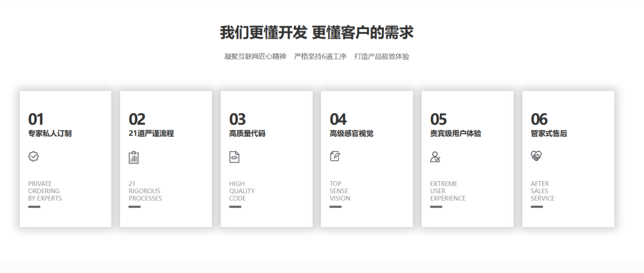Click the subtitle phrase 打造产品极致体验

pos(382,57)
